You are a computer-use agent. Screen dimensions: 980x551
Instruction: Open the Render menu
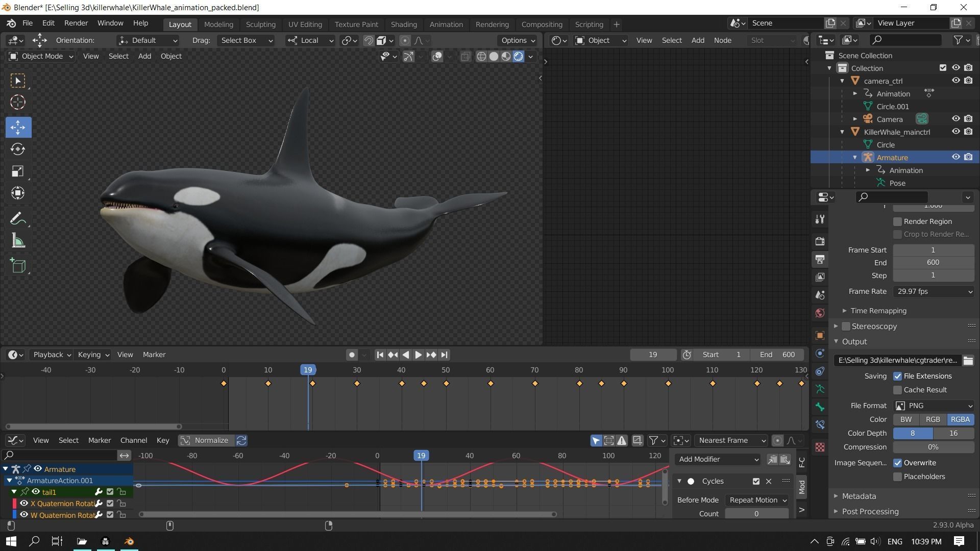(76, 23)
